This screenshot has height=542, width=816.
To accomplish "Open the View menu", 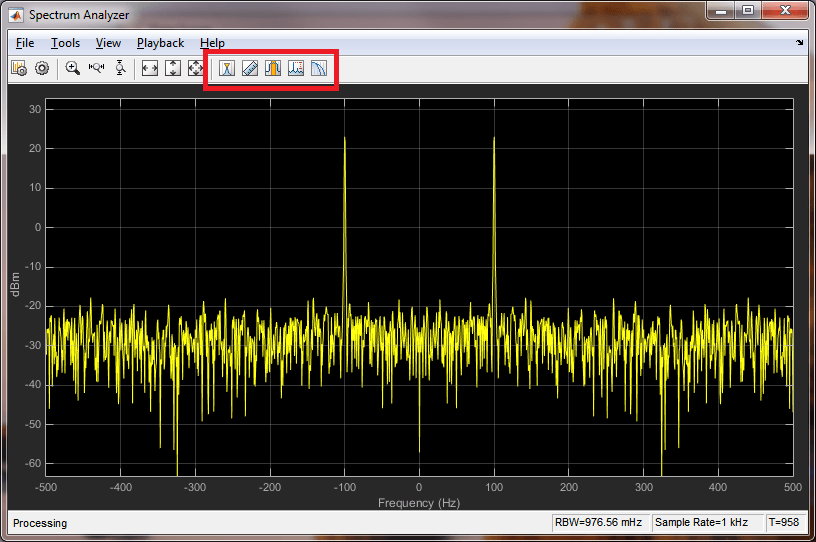I will pyautogui.click(x=108, y=43).
